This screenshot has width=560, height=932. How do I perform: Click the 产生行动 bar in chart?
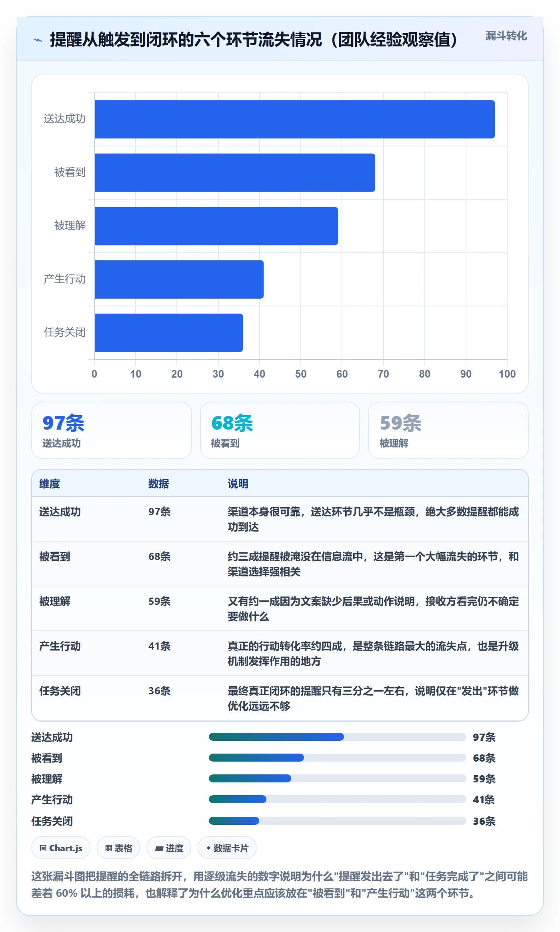(x=179, y=279)
